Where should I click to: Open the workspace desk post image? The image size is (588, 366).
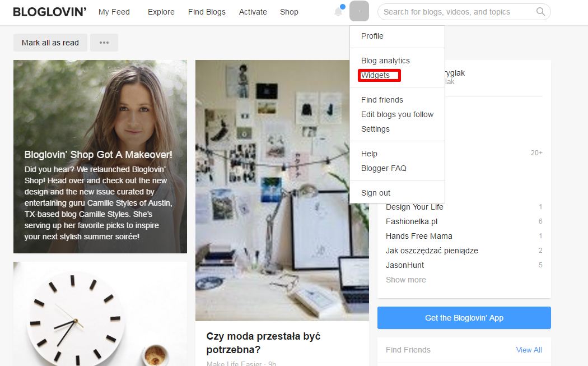(282, 191)
